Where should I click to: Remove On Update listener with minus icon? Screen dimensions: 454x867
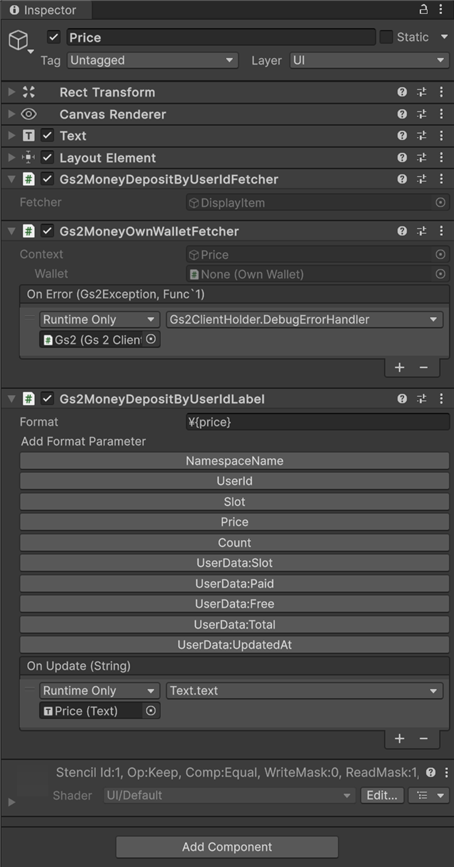424,739
